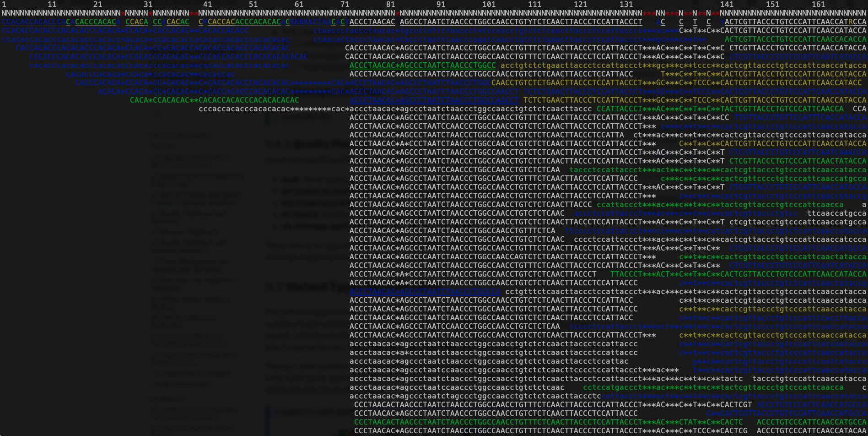868x436 pixels.
Task: Click blue lowercase read cacacccacaca*ccaca*ccacacac**cacaccac
Action: (151, 74)
